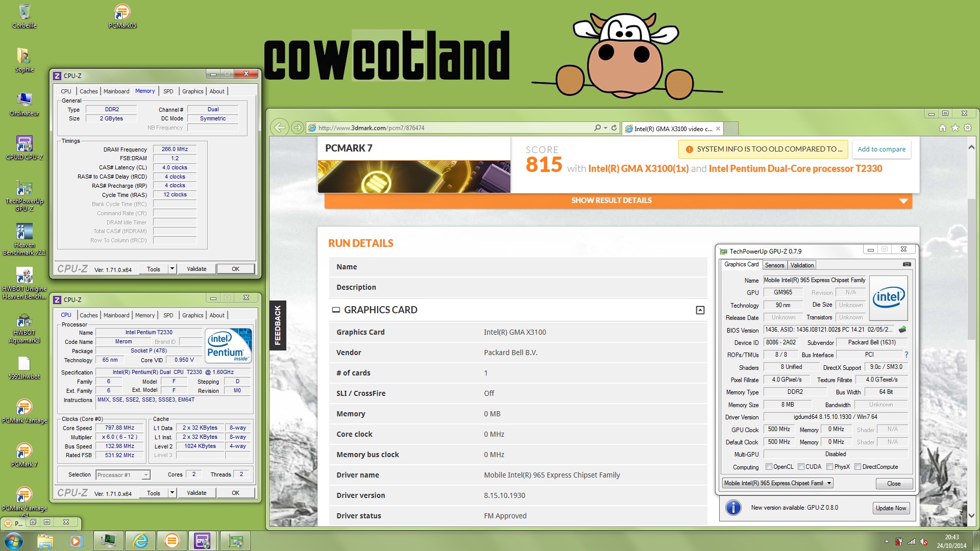This screenshot has width=980, height=551.
Task: Open Internet Explorer taskbar icon
Action: coord(140,541)
